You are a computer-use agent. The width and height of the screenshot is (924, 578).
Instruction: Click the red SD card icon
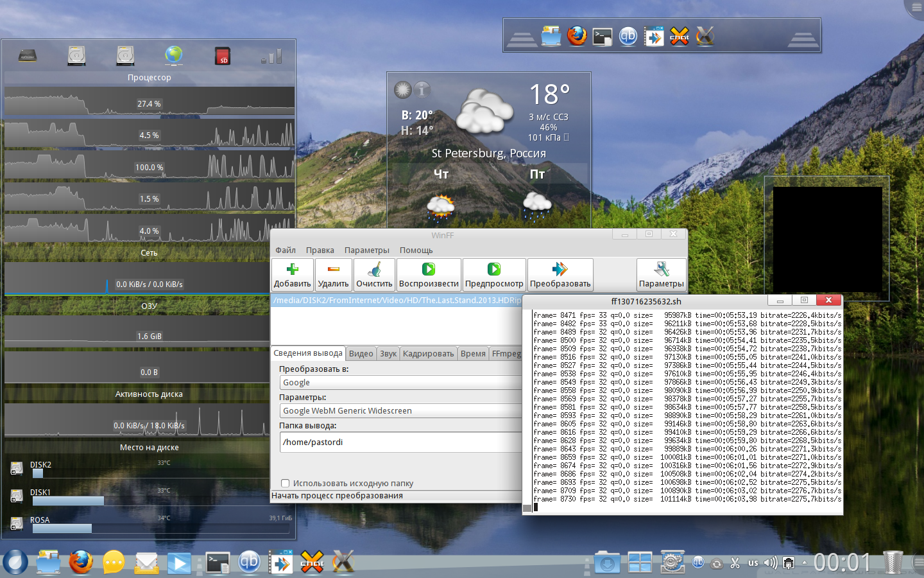222,57
